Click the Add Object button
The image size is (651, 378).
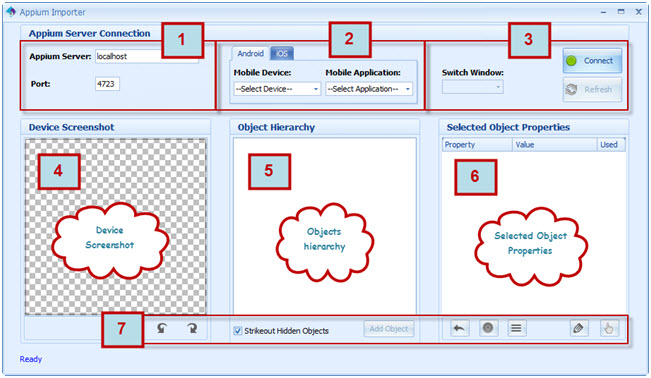coord(389,329)
